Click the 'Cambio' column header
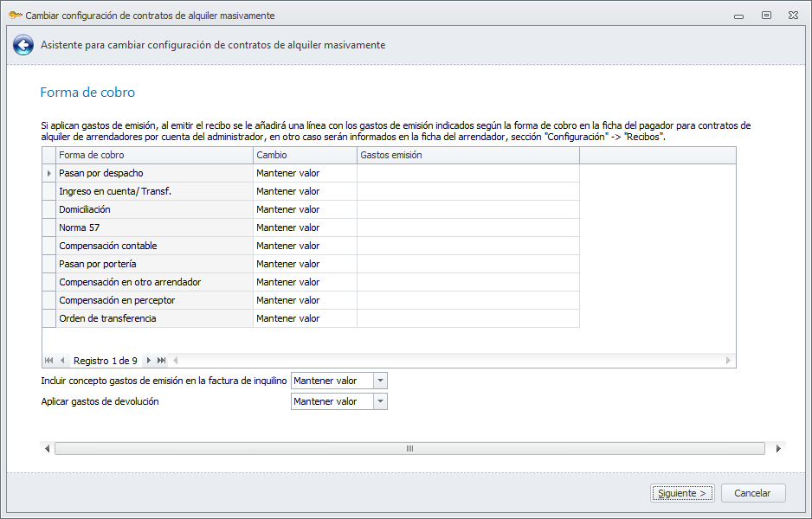 click(x=305, y=156)
